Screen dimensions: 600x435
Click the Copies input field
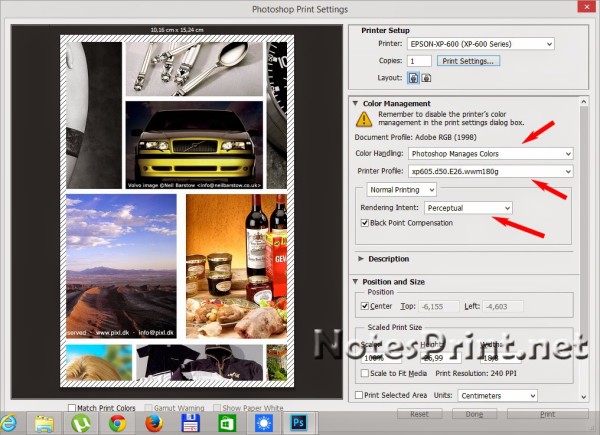tap(419, 61)
